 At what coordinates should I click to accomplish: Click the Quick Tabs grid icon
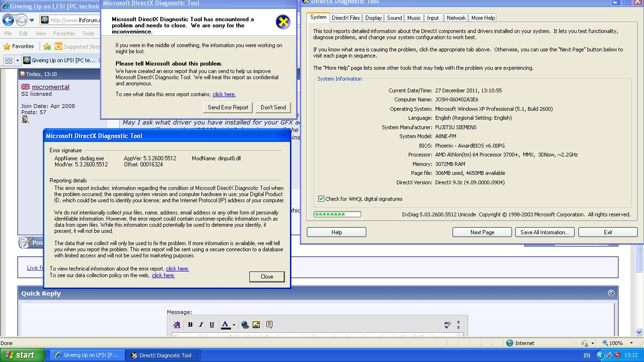[8, 60]
